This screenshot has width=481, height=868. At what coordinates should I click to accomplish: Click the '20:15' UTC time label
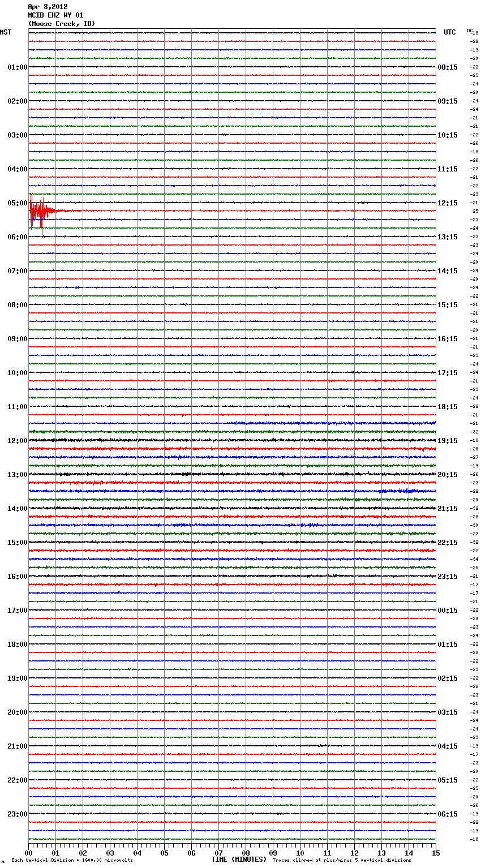coord(448,475)
